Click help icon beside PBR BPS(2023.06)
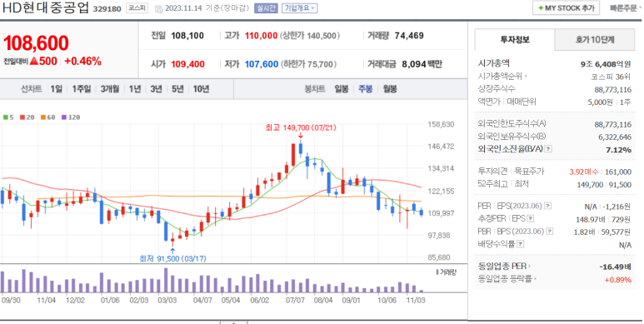This screenshot has height=324, width=644. tap(550, 232)
